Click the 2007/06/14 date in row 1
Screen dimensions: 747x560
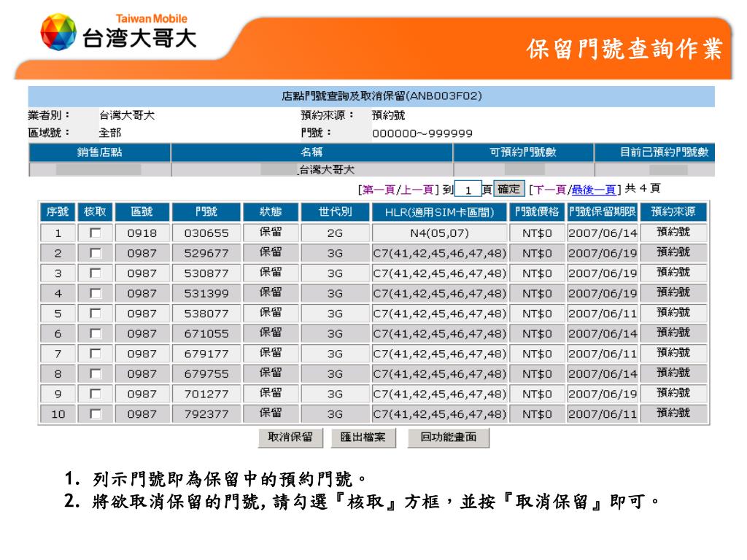pyautogui.click(x=602, y=233)
